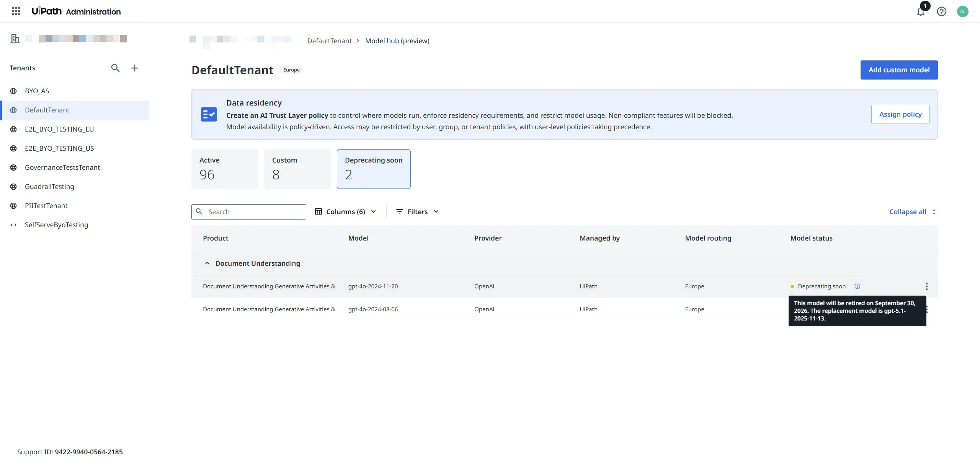Click the Model status column header
Image resolution: width=980 pixels, height=470 pixels.
tap(811, 238)
